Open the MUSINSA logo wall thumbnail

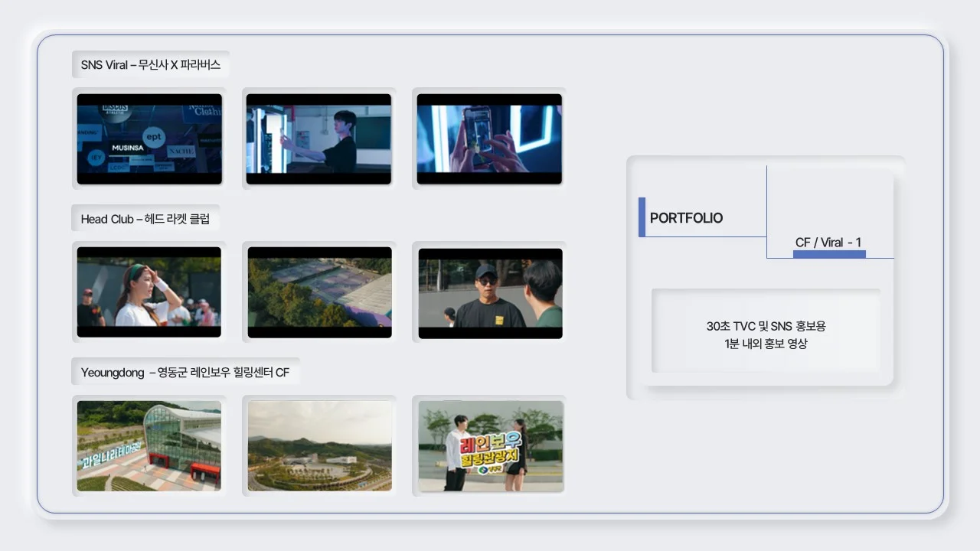[149, 139]
